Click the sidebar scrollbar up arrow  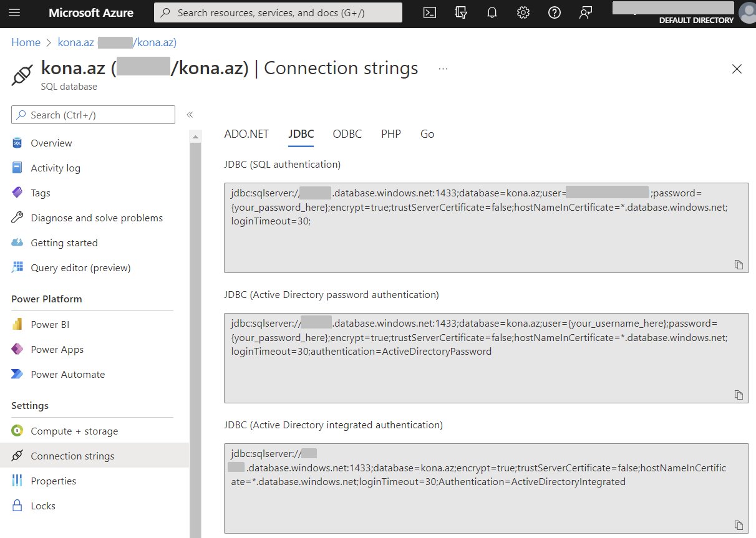tap(196, 137)
